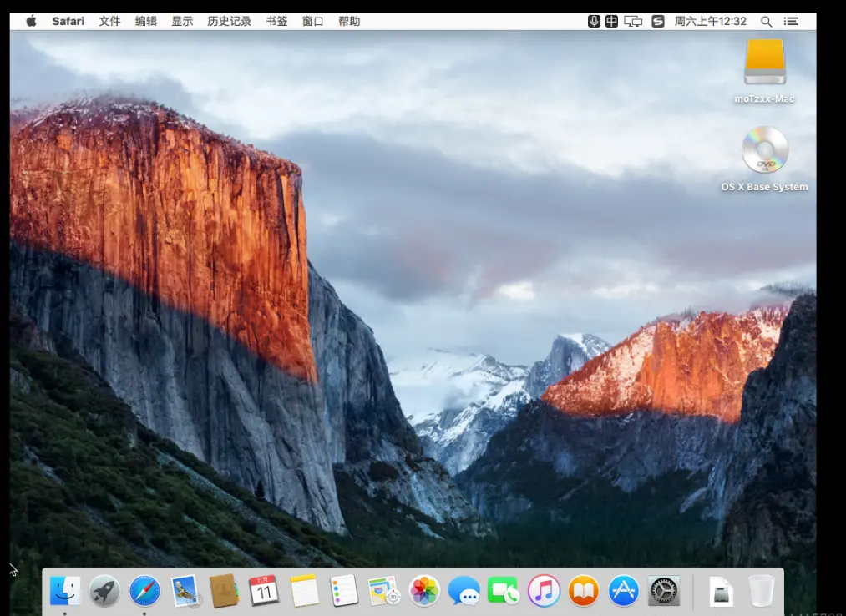
Task: Open Calendar icon showing 11
Action: click(x=264, y=591)
